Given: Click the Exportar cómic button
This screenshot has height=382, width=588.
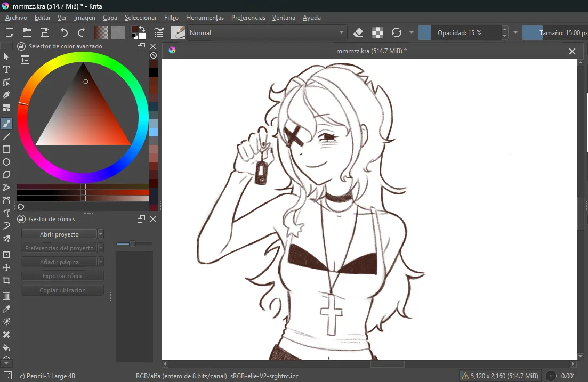Looking at the screenshot, I should tap(62, 275).
